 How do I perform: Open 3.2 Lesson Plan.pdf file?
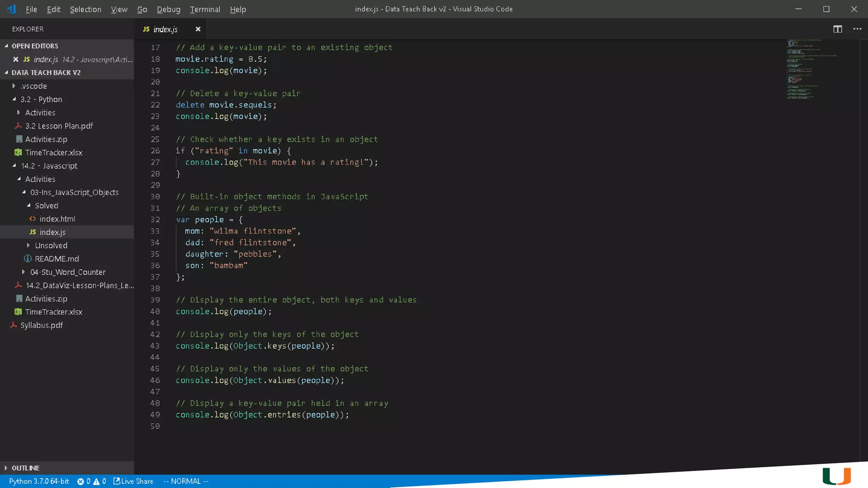(59, 126)
